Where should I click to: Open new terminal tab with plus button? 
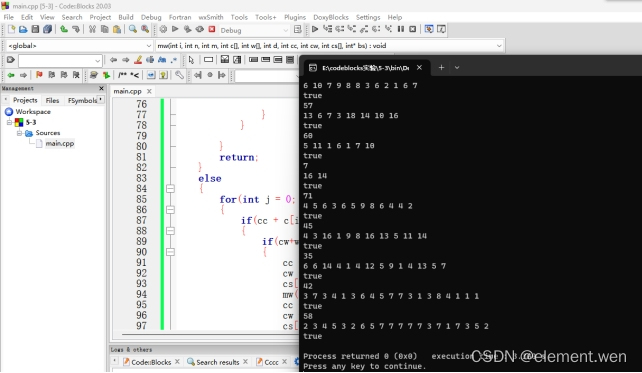pos(441,68)
